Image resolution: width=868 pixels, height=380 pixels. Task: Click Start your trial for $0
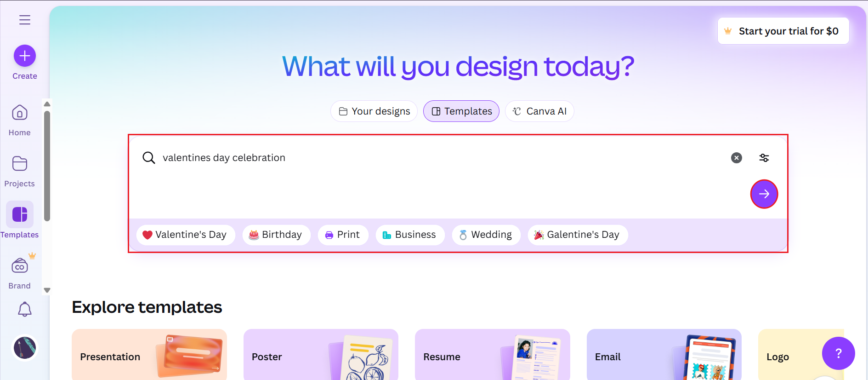[783, 31]
